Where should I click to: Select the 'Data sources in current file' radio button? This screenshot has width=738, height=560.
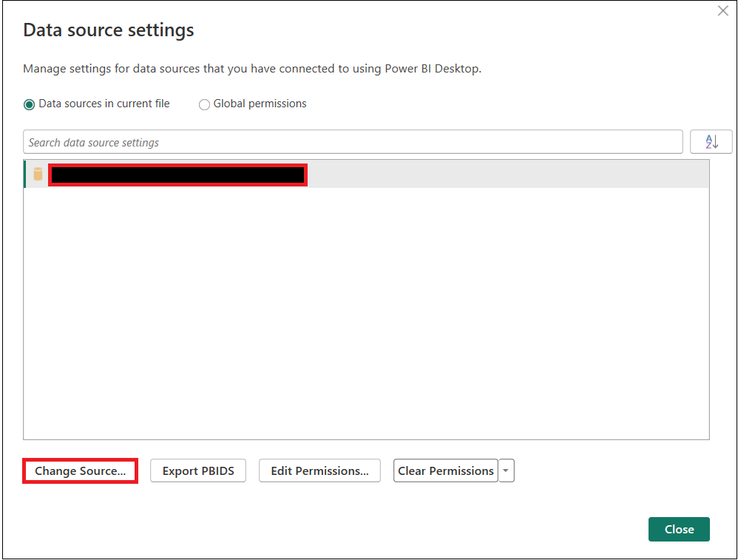(30, 104)
